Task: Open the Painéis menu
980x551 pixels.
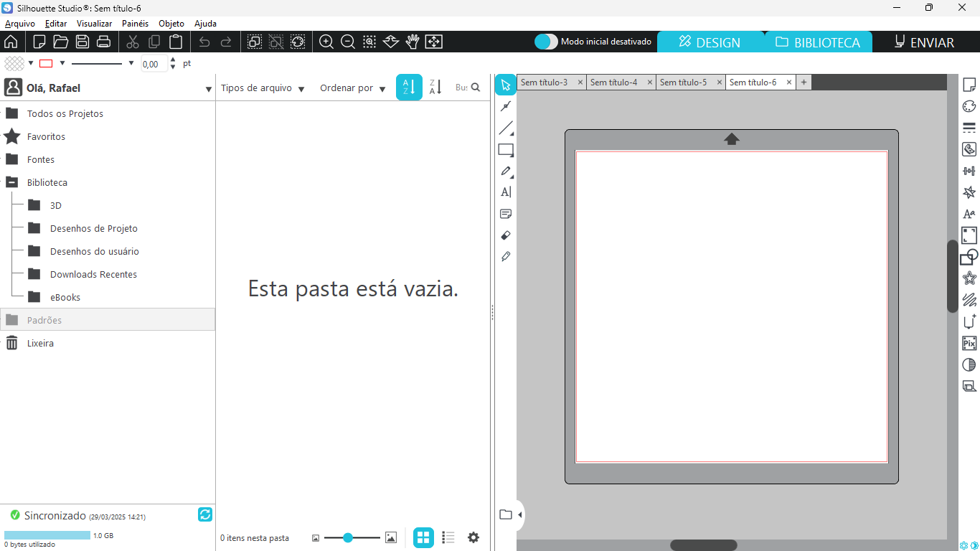Action: click(x=135, y=24)
